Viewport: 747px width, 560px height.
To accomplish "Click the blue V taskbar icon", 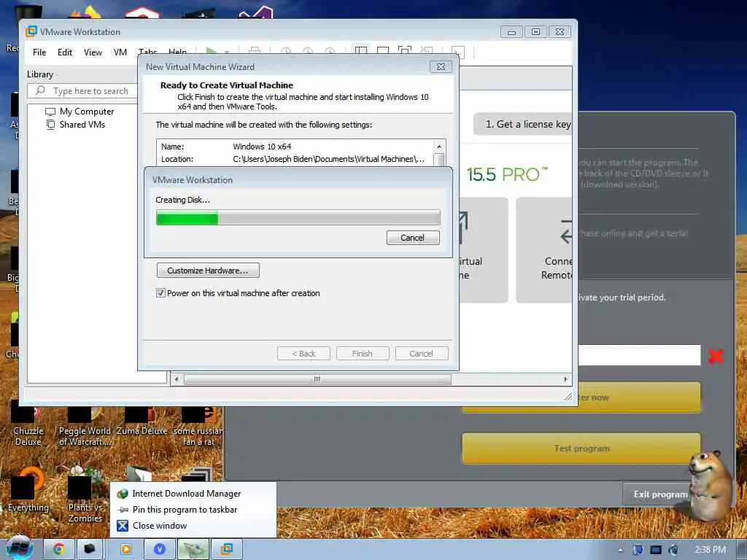I will [x=159, y=549].
